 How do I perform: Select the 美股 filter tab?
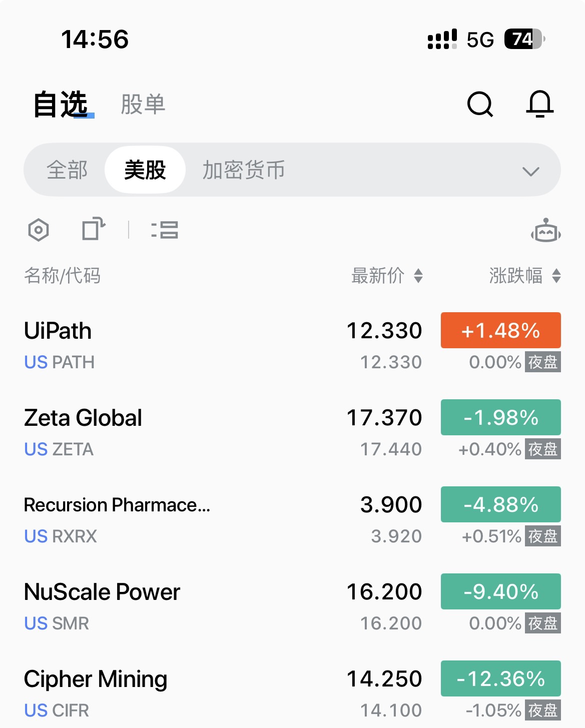coord(145,170)
